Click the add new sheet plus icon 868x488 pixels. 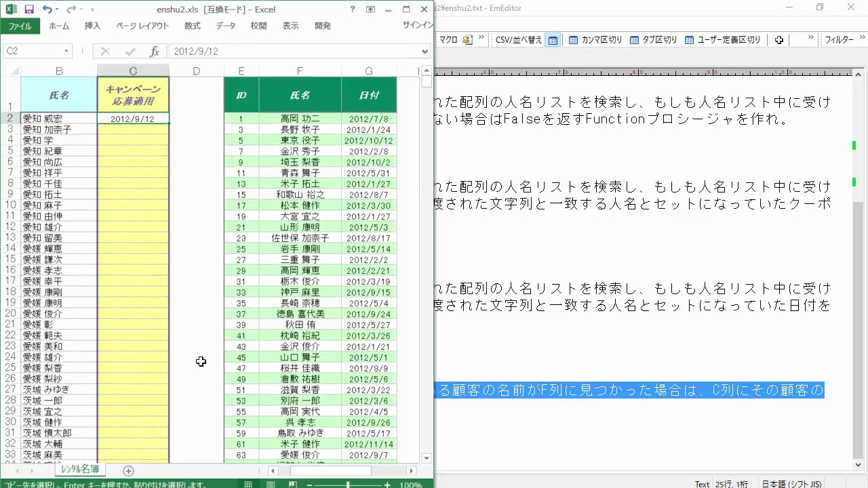pyautogui.click(x=128, y=471)
